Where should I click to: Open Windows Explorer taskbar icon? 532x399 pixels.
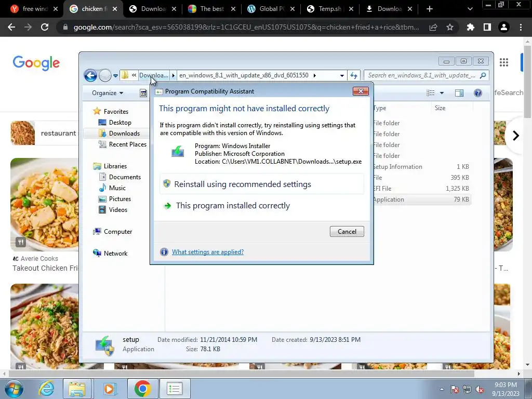(77, 389)
